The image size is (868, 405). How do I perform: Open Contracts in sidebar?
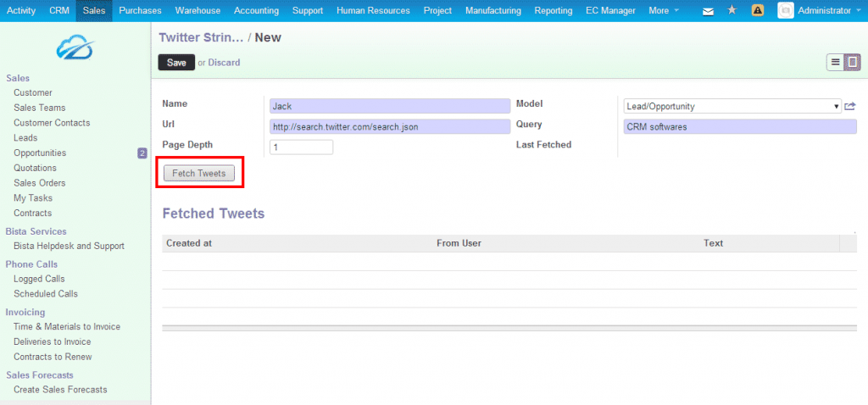click(33, 213)
